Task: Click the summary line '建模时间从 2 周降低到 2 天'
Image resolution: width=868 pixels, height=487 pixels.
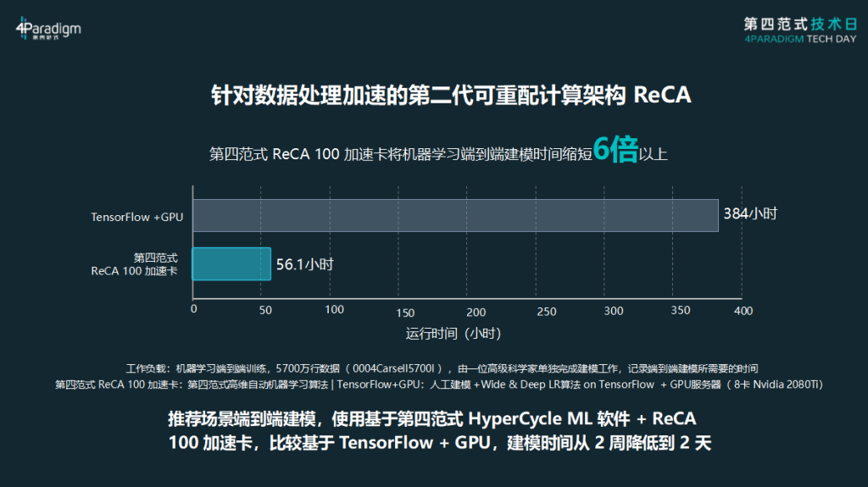Action: click(x=609, y=443)
